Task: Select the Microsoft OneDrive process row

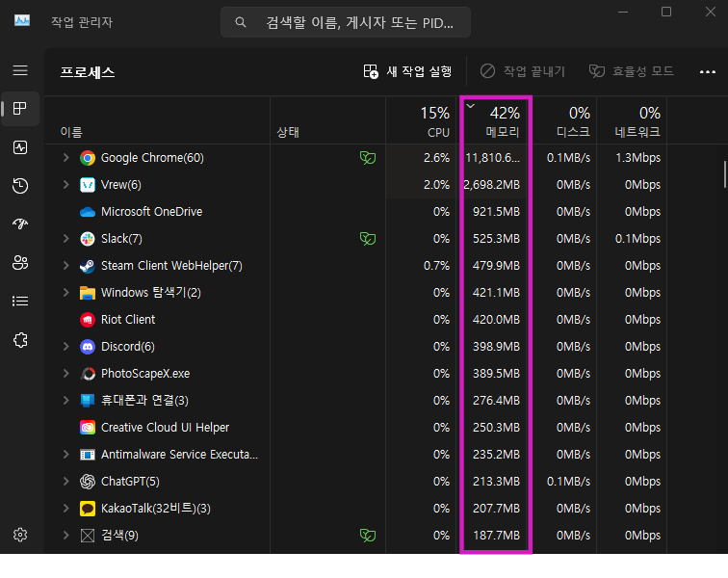Action: [x=356, y=212]
